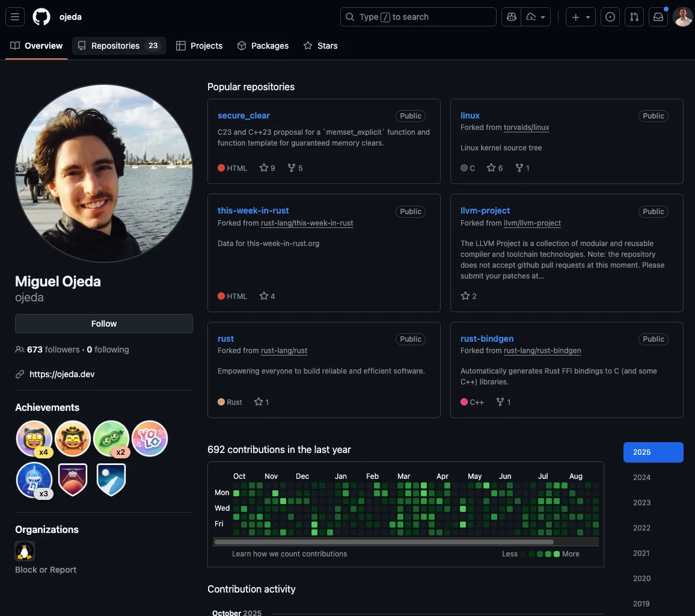The image size is (695, 616).
Task: Open the hamburger navigation menu
Action: click(x=16, y=17)
